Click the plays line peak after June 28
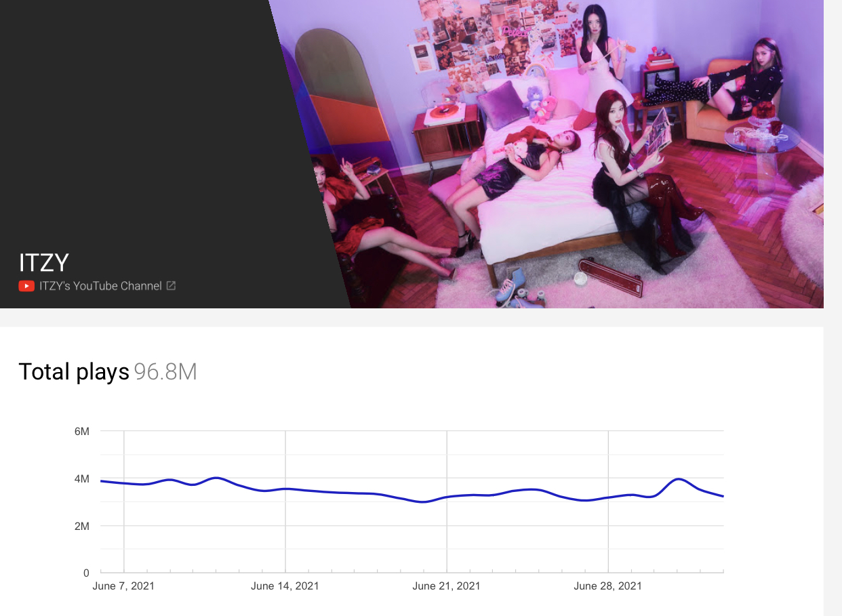Viewport: 842px width, 616px height. tap(678, 479)
